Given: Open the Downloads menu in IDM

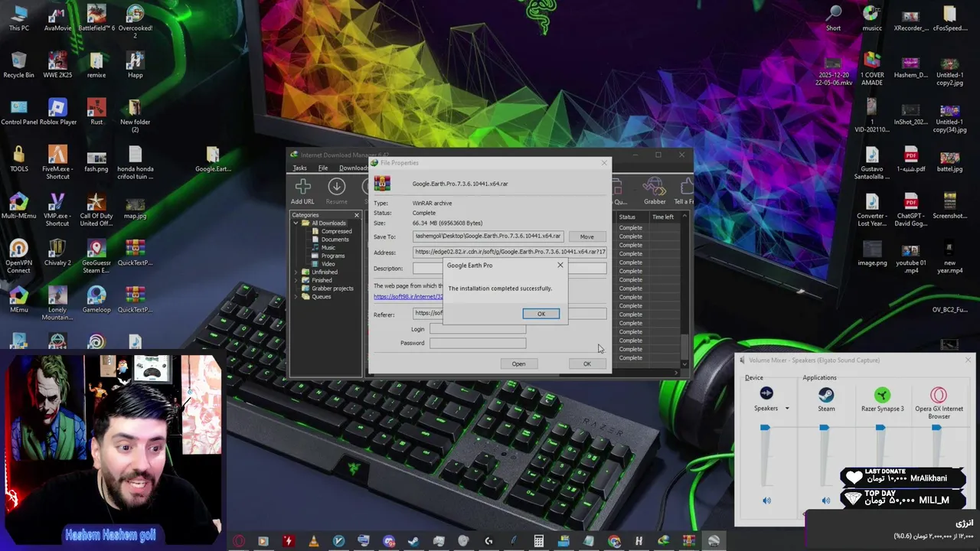Looking at the screenshot, I should click(x=353, y=168).
